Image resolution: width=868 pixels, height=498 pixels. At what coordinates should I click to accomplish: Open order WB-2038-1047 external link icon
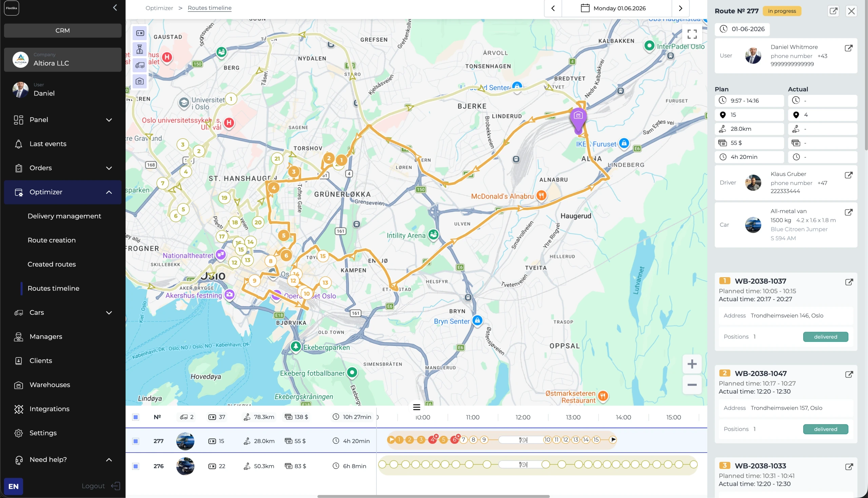coord(849,375)
